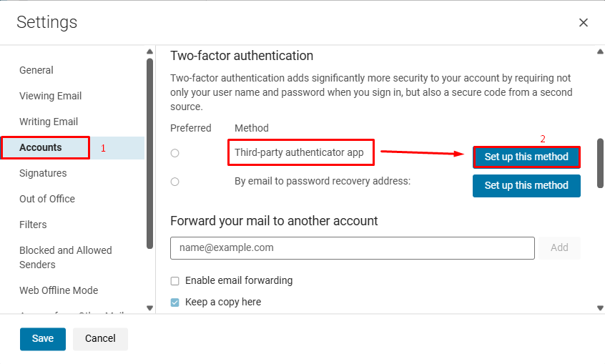Open Out of Office settings
The image size is (605, 364).
47,199
